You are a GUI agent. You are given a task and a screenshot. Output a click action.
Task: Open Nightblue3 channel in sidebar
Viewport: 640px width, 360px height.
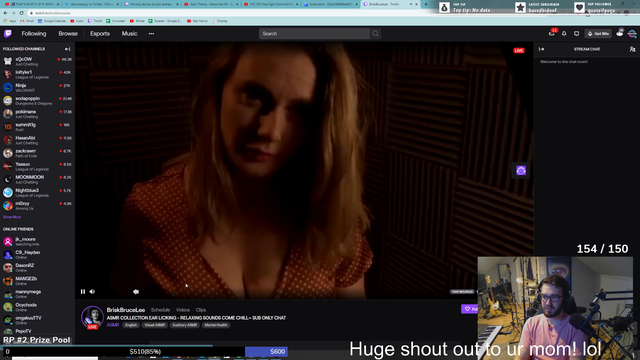click(37, 192)
